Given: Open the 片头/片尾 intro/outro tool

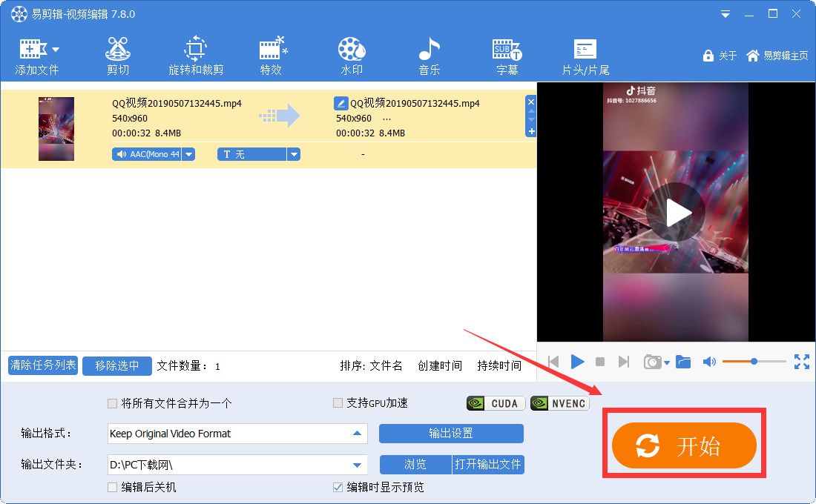Looking at the screenshot, I should pos(585,56).
